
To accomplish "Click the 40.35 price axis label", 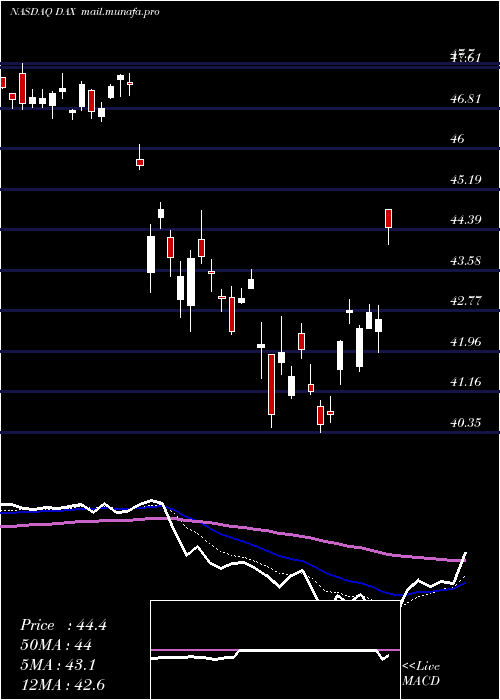I will coord(466,422).
